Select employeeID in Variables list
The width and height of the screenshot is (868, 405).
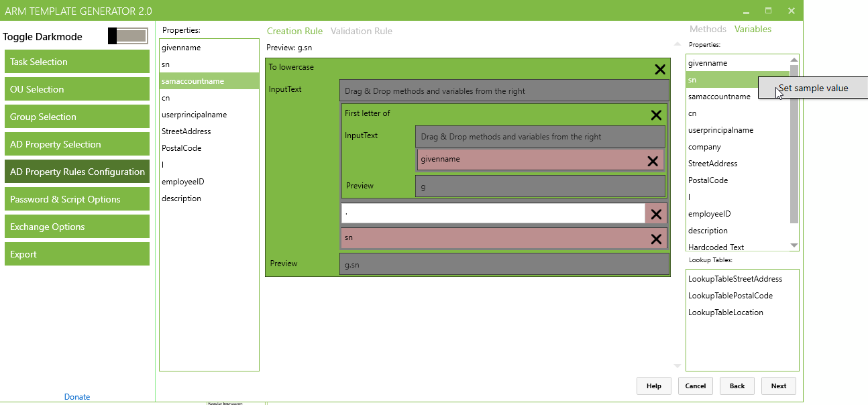(738, 214)
